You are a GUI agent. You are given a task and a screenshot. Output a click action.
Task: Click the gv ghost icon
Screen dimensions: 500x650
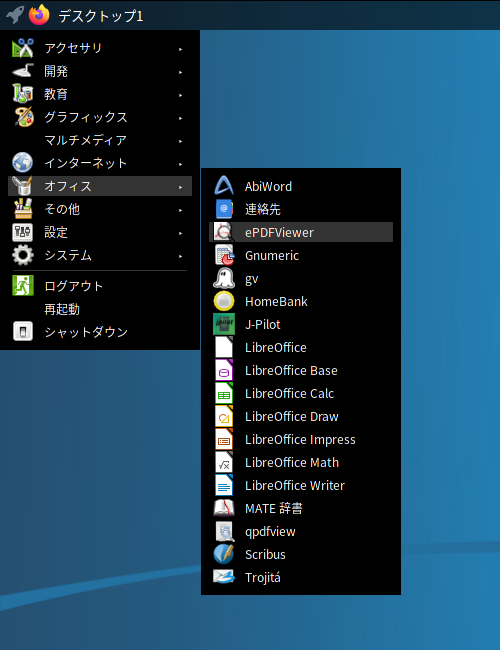[224, 278]
